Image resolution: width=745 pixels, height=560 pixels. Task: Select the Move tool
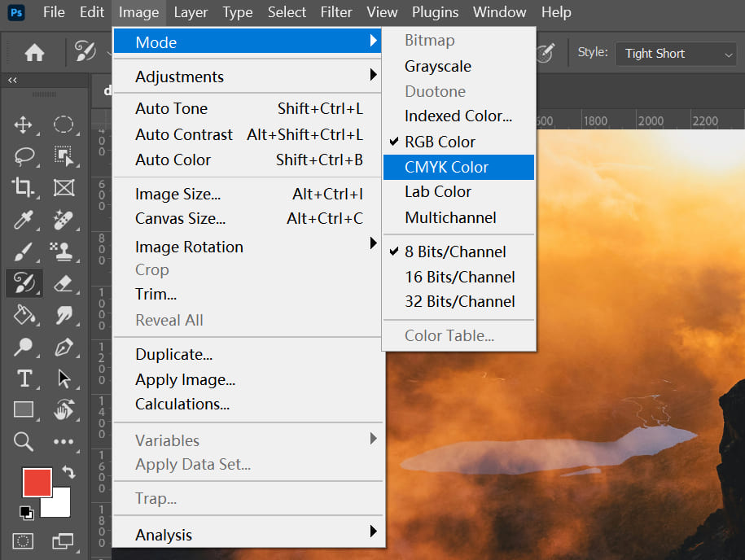click(x=24, y=125)
